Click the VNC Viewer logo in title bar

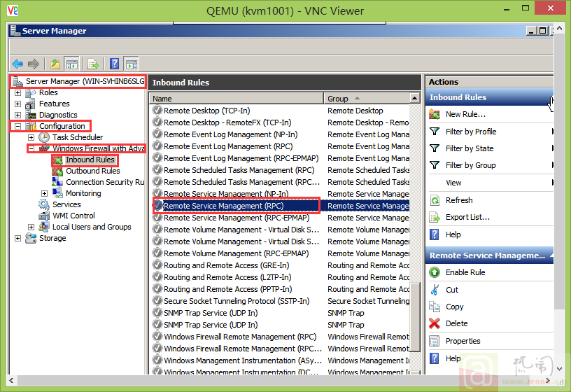pyautogui.click(x=13, y=10)
